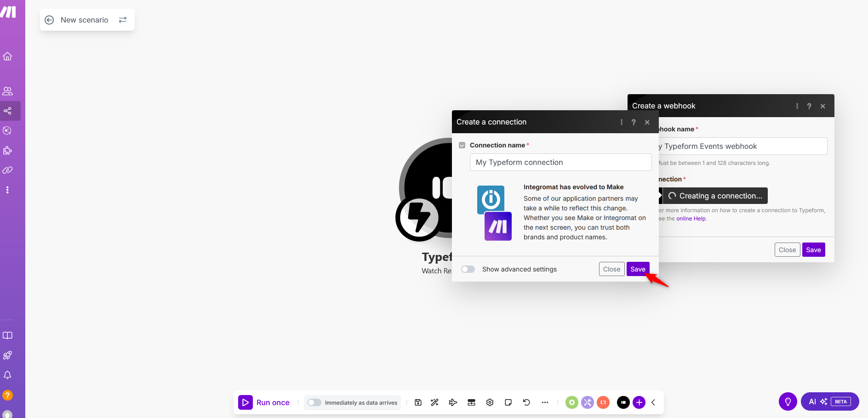The width and height of the screenshot is (868, 418).
Task: Click the notes sticky note icon
Action: click(508, 402)
